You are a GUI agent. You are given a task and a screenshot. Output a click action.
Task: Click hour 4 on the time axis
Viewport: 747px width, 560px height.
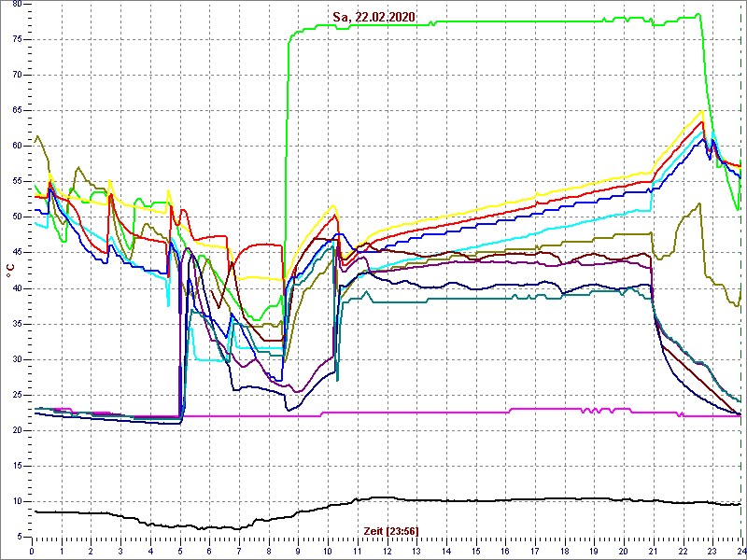click(x=150, y=550)
